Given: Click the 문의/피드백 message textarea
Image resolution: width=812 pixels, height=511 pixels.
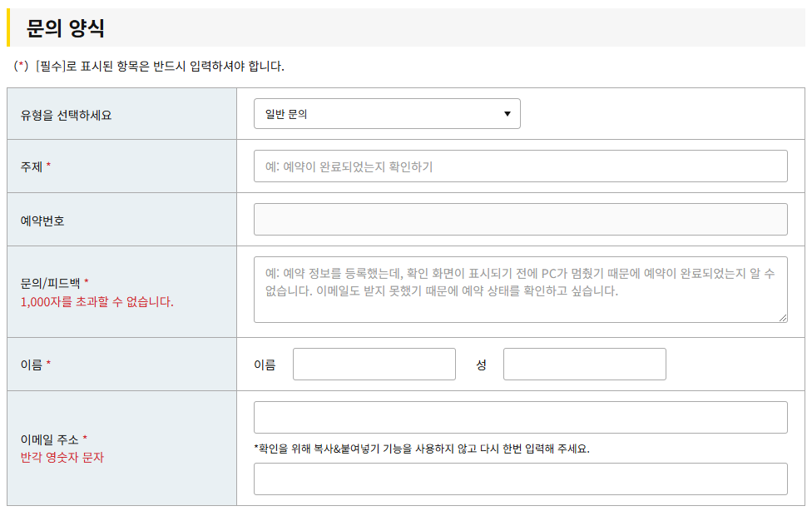Looking at the screenshot, I should [521, 290].
